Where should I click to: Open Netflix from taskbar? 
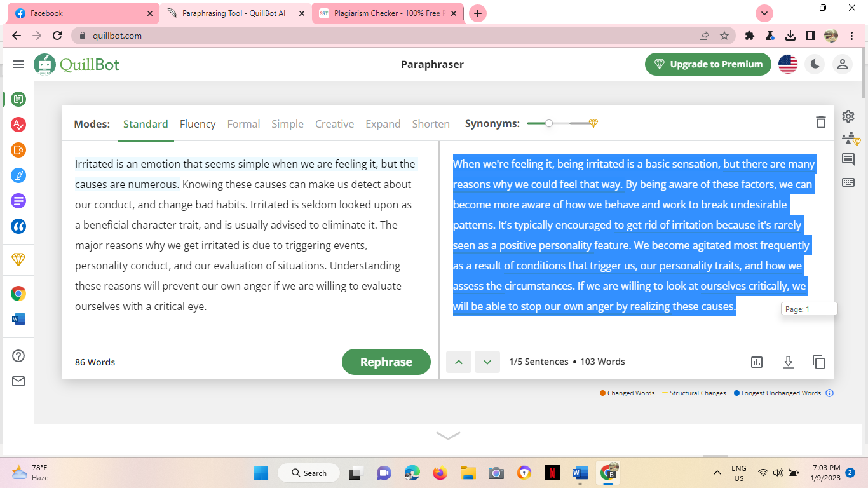[552, 473]
